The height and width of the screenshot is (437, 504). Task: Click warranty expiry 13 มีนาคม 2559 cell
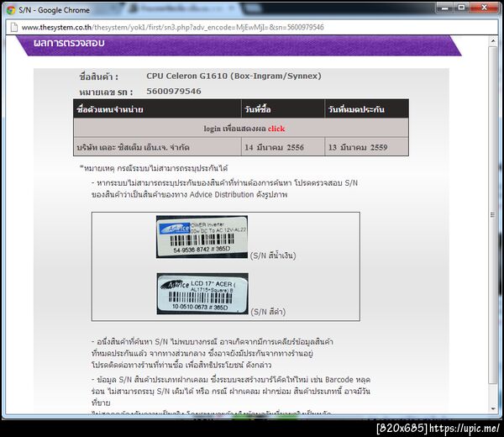pyautogui.click(x=367, y=147)
